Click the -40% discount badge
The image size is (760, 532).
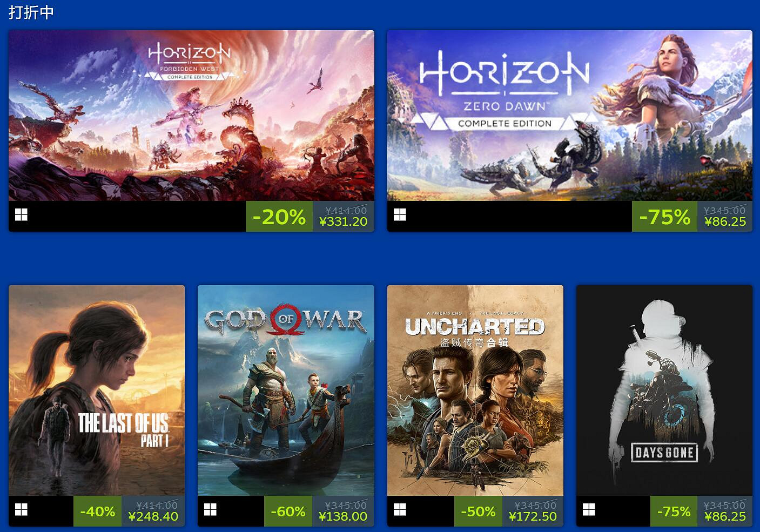97,511
